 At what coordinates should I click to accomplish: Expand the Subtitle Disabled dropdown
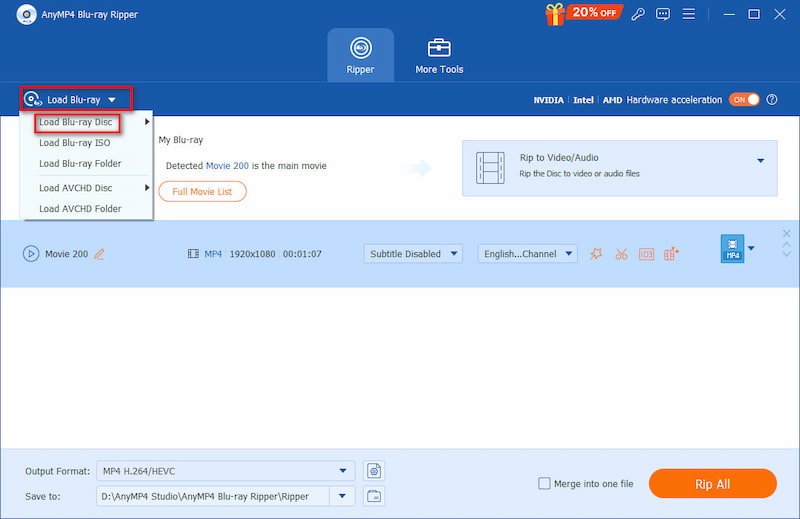click(413, 254)
